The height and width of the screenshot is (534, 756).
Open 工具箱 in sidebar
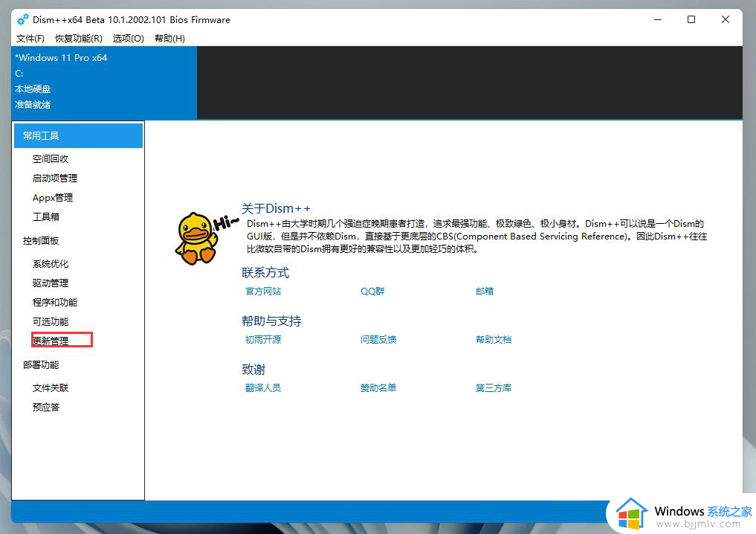tap(46, 216)
